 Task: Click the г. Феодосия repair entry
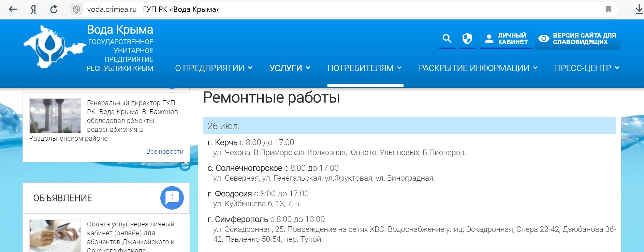pos(258,194)
